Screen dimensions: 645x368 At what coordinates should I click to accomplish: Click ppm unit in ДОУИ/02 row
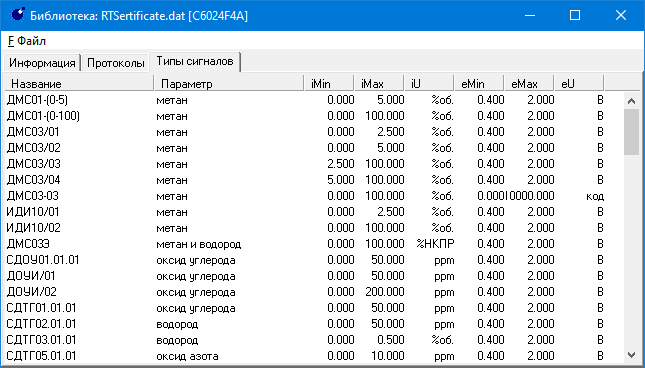pyautogui.click(x=444, y=292)
